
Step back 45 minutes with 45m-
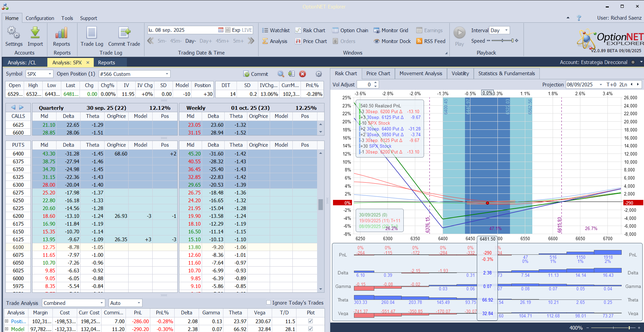[176, 41]
